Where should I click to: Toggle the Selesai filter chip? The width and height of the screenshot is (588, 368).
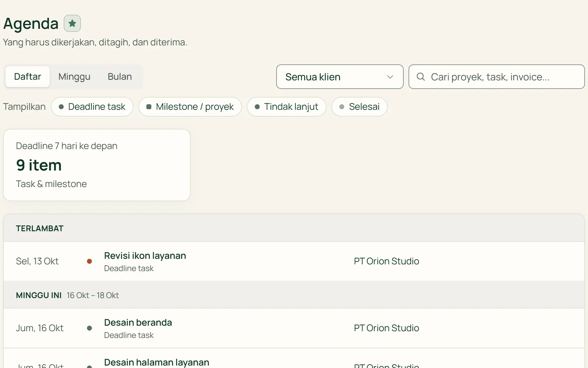tap(360, 107)
